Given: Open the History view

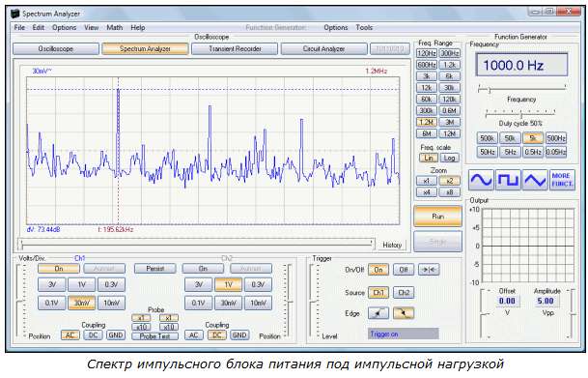Looking at the screenshot, I should 392,245.
